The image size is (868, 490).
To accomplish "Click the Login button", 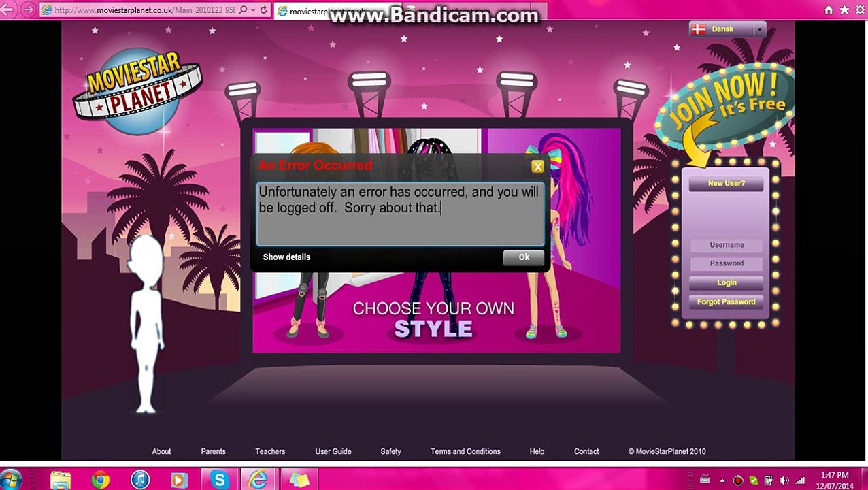I will click(727, 282).
